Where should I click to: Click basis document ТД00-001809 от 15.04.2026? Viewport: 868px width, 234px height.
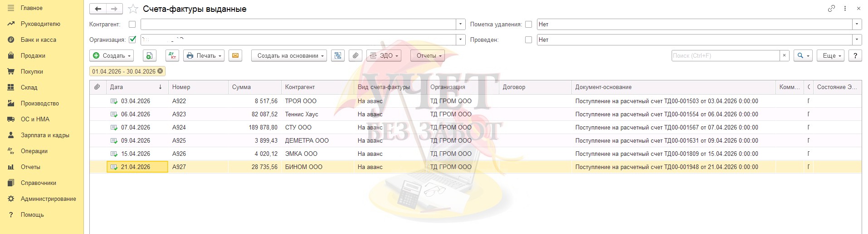tap(673, 154)
